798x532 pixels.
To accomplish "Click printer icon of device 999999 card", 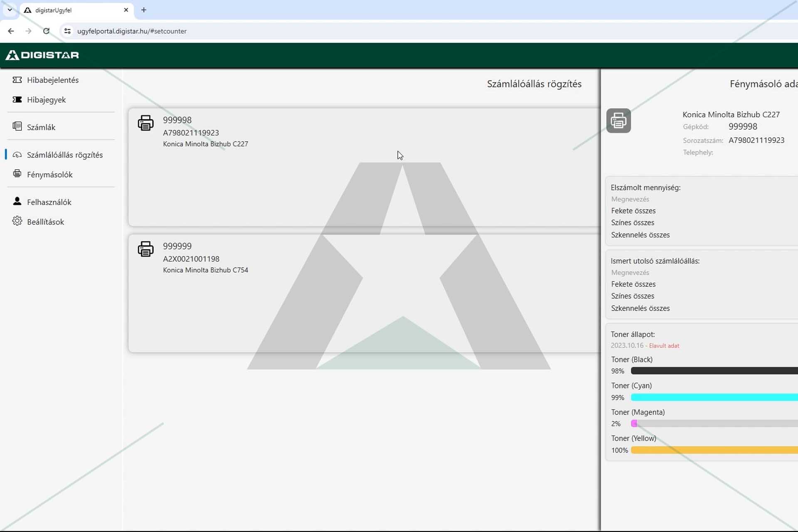I will pos(145,249).
